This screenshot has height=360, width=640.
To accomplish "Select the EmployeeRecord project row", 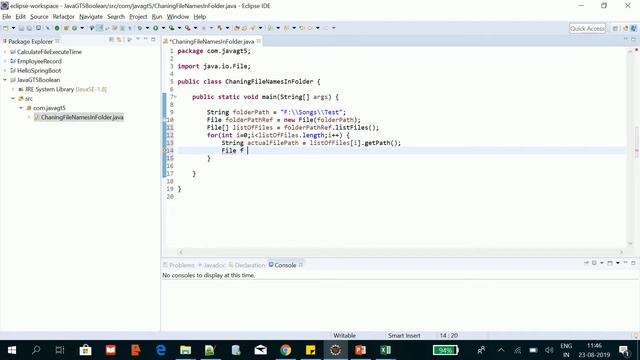I will click(39, 61).
